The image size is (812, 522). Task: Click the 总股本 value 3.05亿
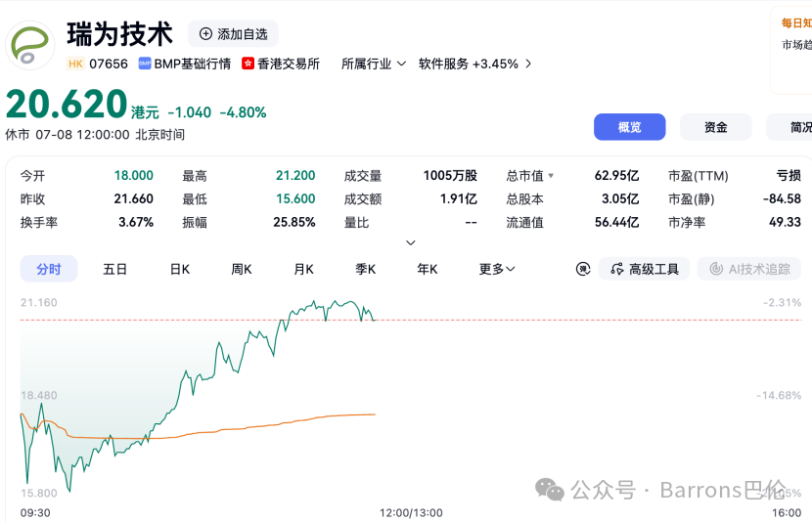[x=620, y=198]
